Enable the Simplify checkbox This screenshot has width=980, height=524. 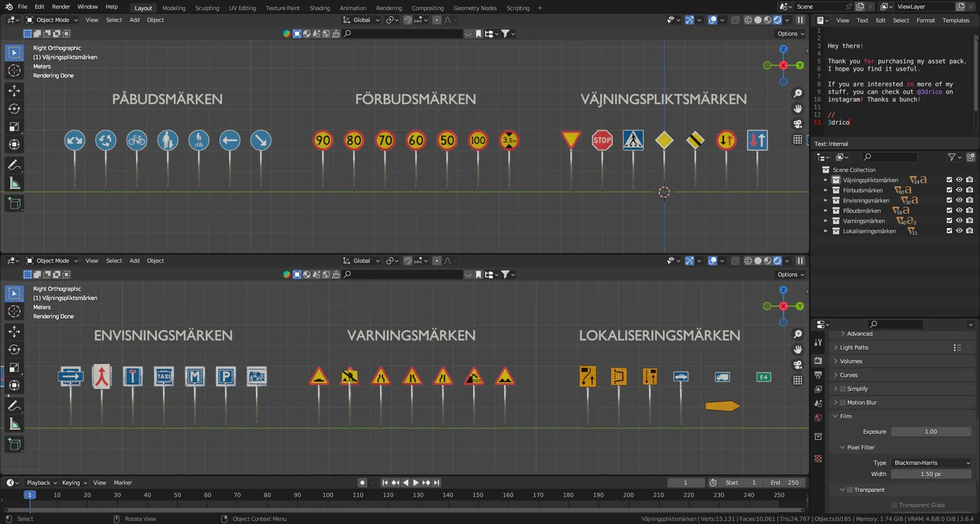(843, 389)
